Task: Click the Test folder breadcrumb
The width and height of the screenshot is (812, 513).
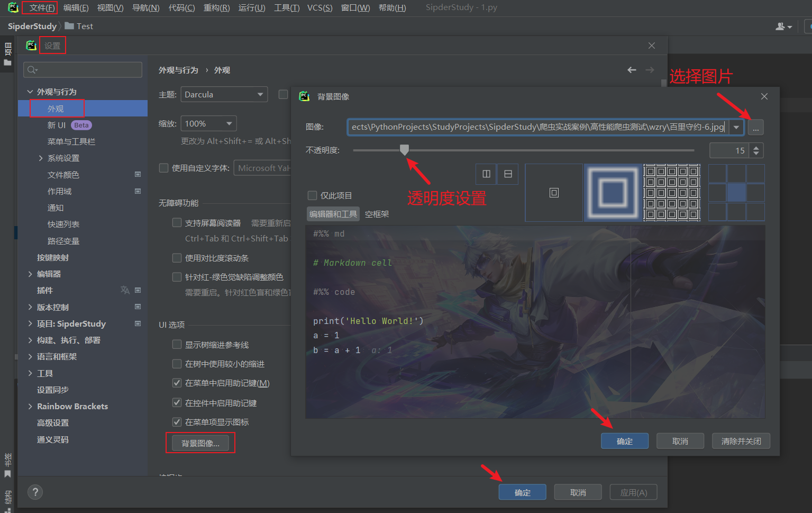Action: tap(79, 26)
